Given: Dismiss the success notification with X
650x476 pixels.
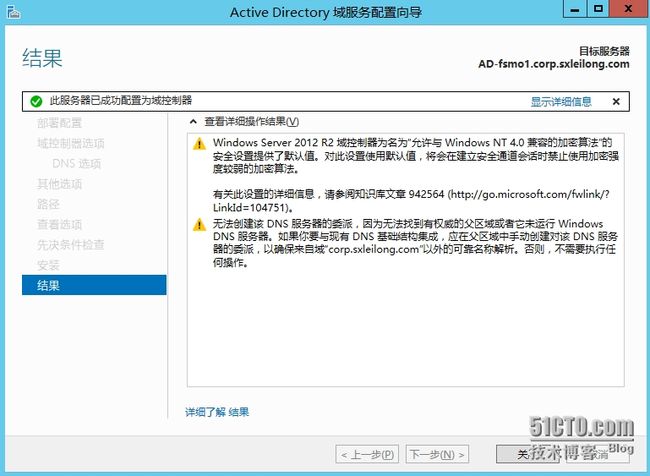Looking at the screenshot, I should click(616, 102).
